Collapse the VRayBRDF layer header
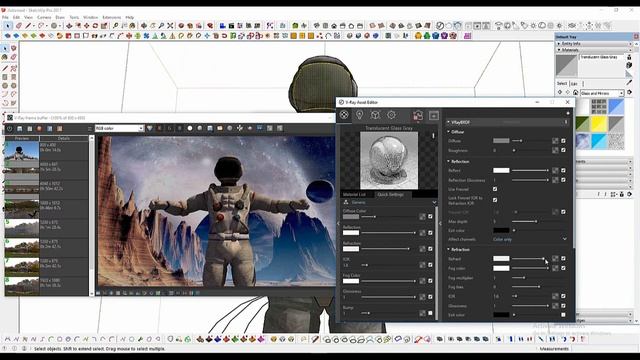The width and height of the screenshot is (640, 360). pyautogui.click(x=449, y=122)
